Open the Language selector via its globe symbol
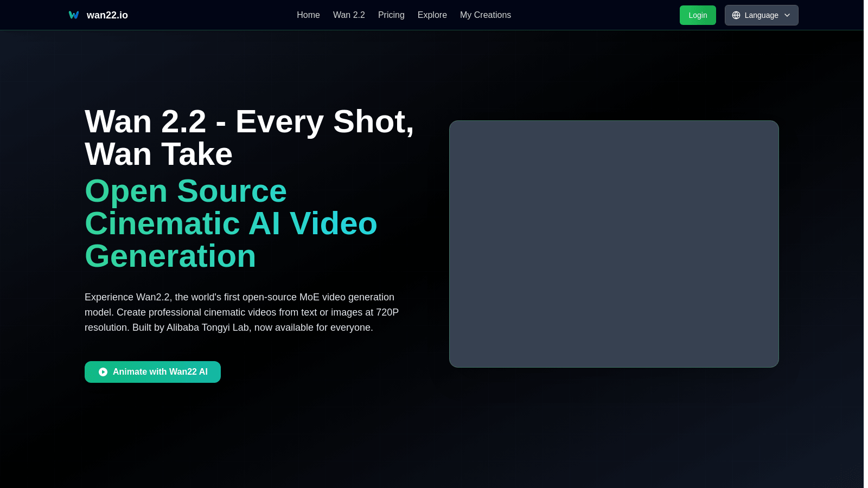Screen dimensions: 868x488 (x=736, y=15)
